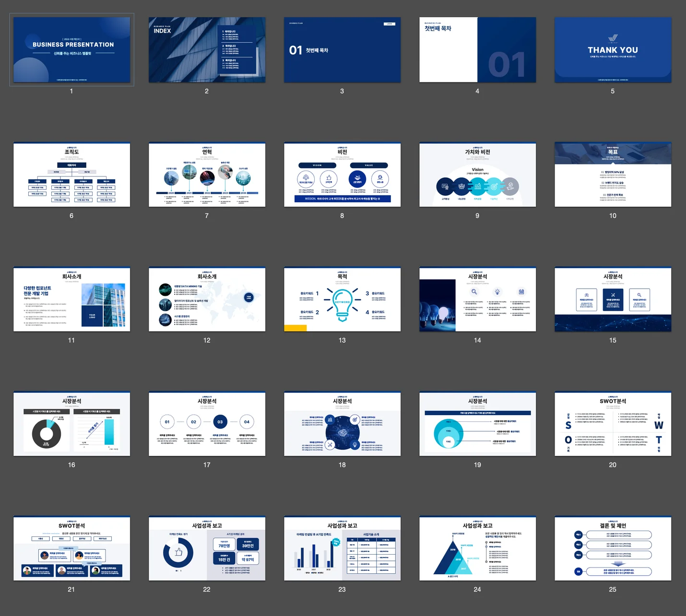
Task: Select 시장분석 slide with nested teal circles
Action: coord(477,424)
